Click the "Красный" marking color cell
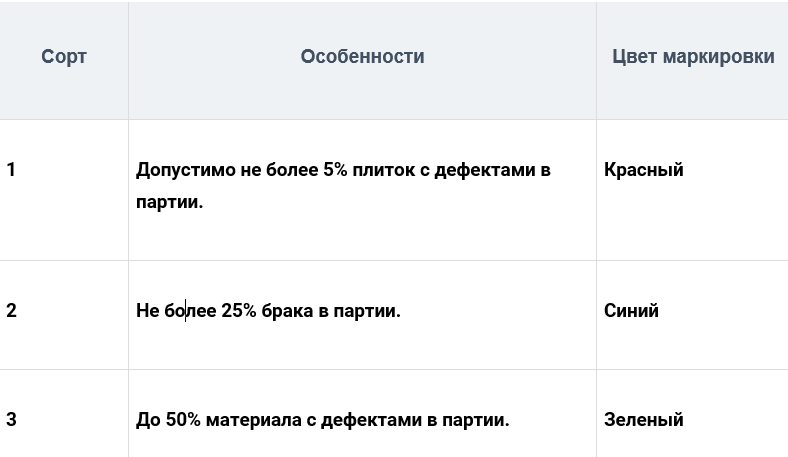 tap(644, 170)
